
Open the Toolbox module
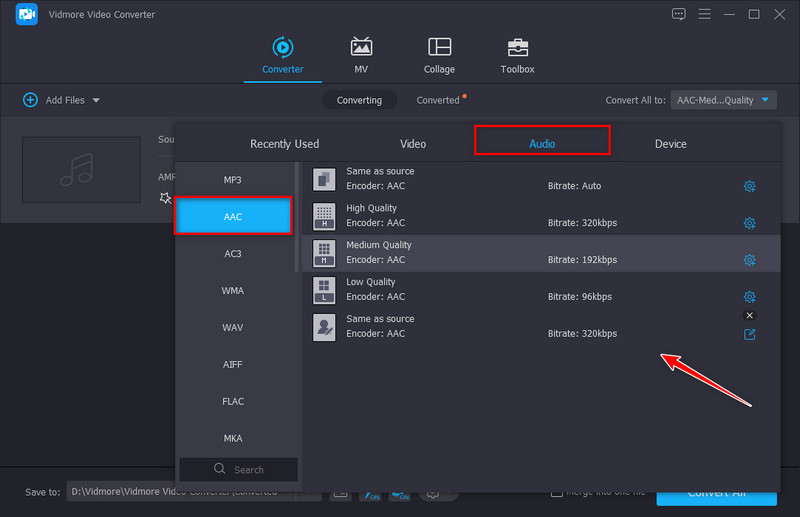pos(517,55)
